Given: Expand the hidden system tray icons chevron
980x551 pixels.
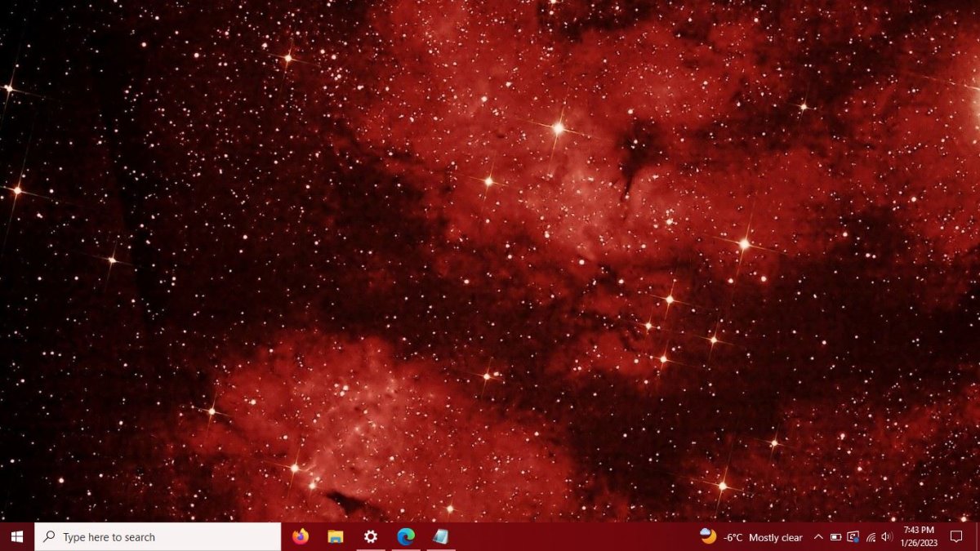Looking at the screenshot, I should (818, 537).
